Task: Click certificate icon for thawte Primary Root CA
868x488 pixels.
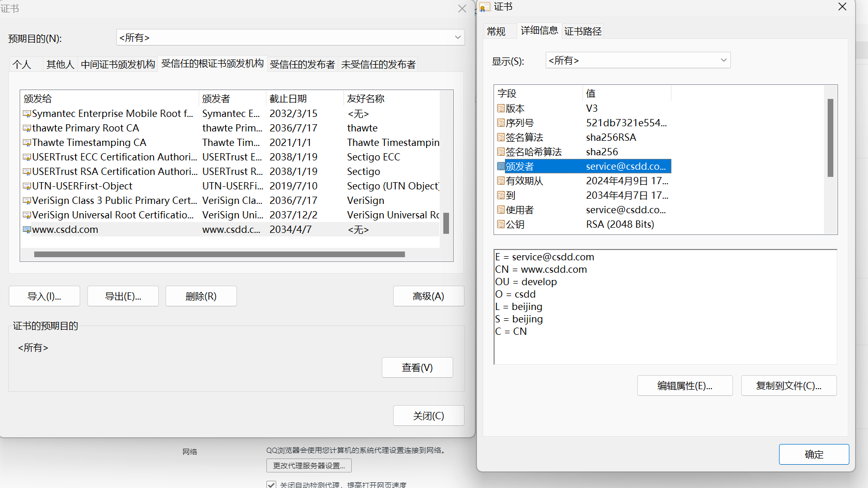Action: [27, 128]
